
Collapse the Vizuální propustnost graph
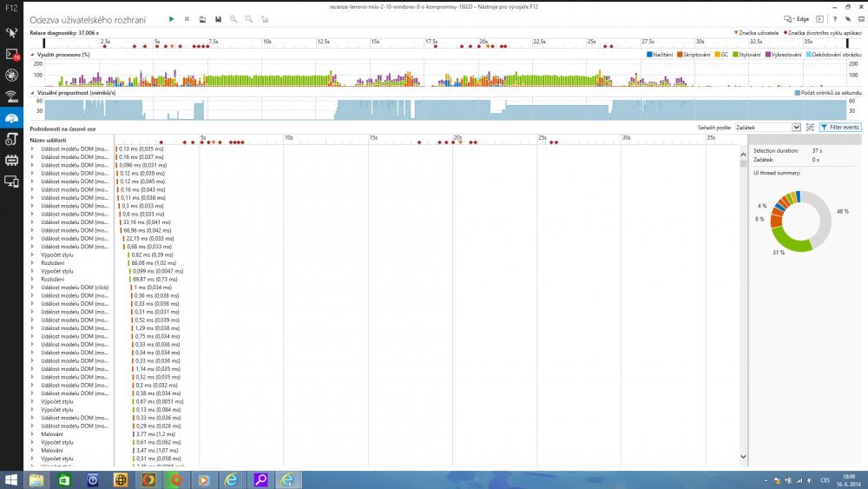(x=32, y=93)
